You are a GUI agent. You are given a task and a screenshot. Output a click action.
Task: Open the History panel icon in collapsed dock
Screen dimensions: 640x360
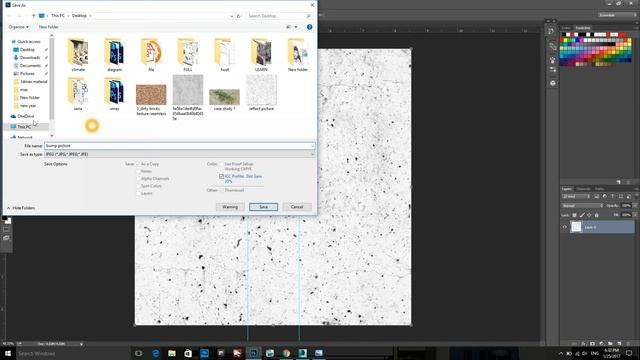pos(552,31)
